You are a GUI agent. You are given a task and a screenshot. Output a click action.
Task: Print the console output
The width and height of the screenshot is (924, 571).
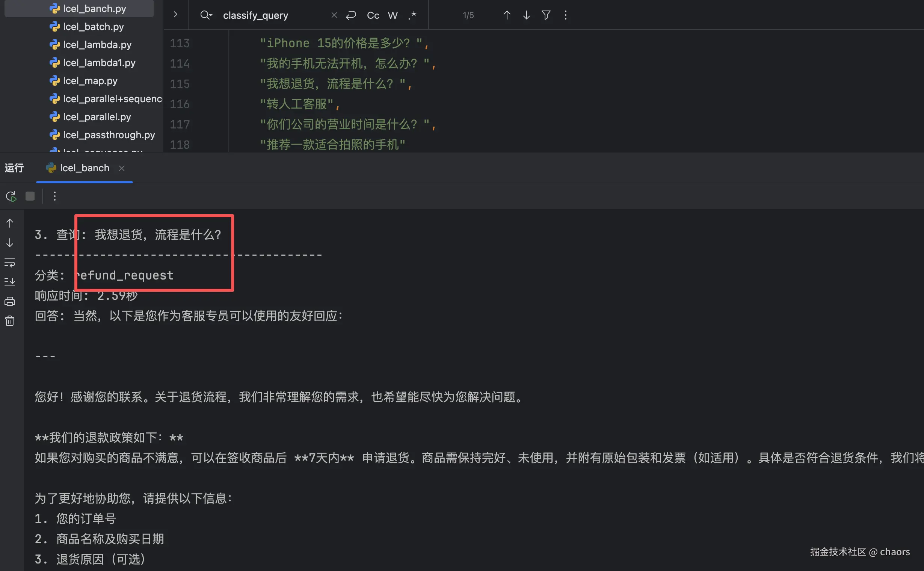tap(10, 301)
